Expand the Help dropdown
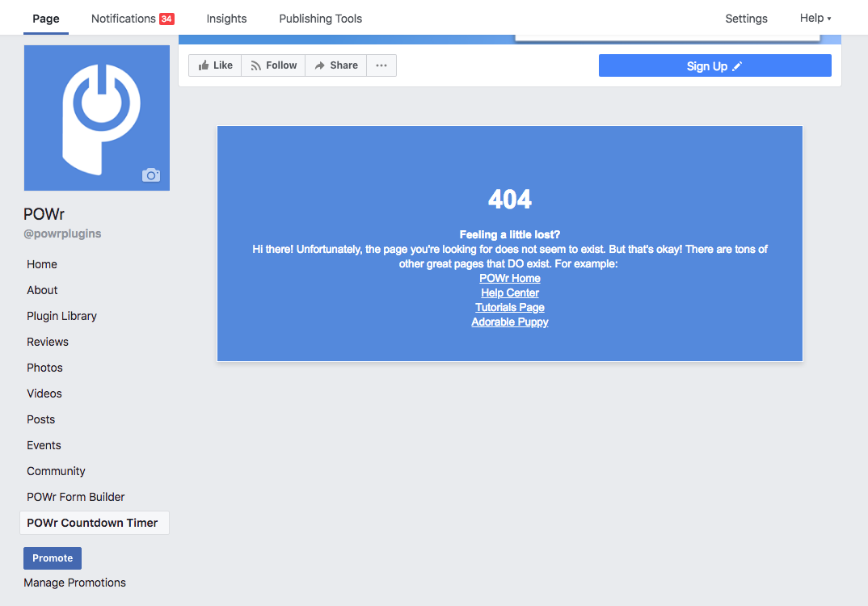The width and height of the screenshot is (868, 606). tap(815, 19)
